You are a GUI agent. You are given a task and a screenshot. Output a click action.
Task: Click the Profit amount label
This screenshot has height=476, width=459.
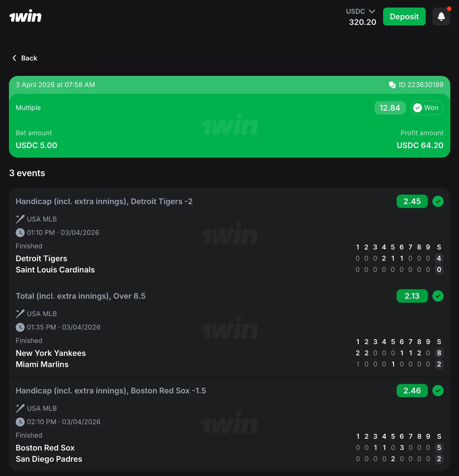(422, 133)
